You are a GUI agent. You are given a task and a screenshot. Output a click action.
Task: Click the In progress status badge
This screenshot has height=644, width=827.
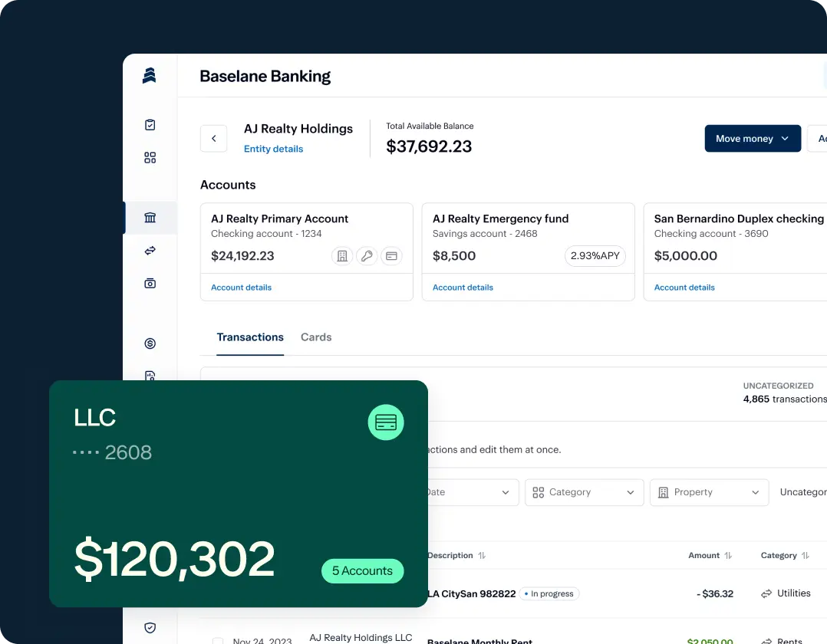tap(549, 594)
